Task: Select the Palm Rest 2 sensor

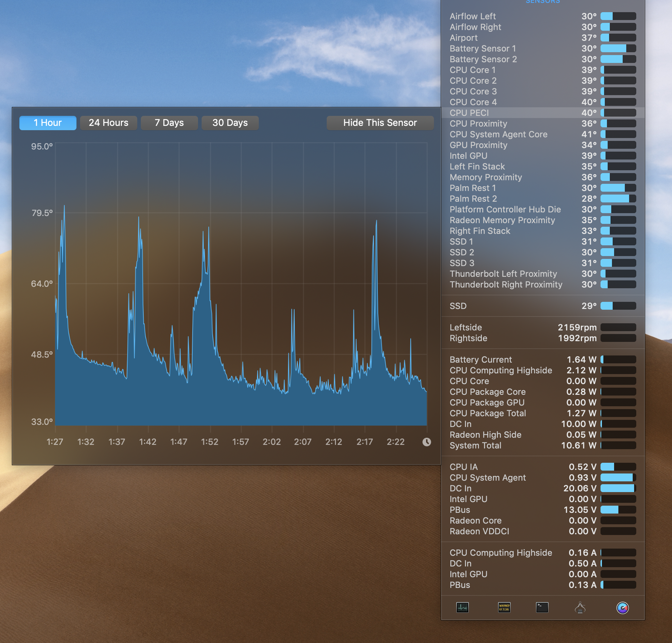Action: tap(543, 198)
